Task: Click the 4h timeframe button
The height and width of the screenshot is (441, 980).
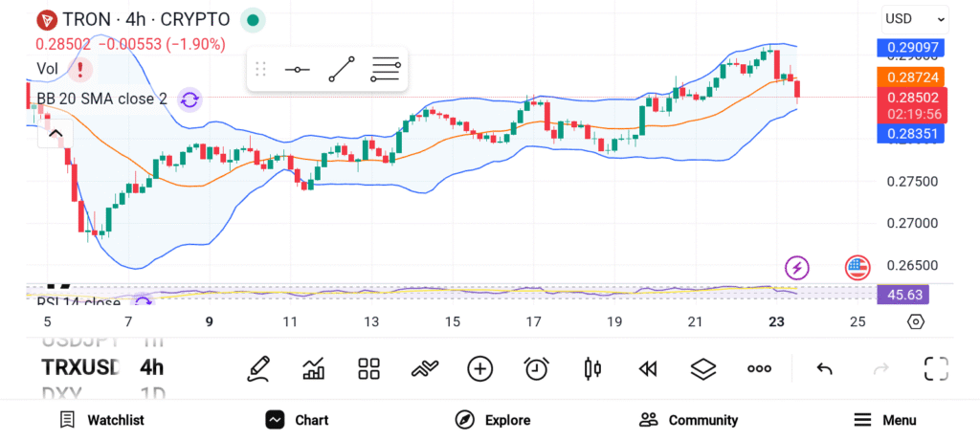Action: coord(151,367)
